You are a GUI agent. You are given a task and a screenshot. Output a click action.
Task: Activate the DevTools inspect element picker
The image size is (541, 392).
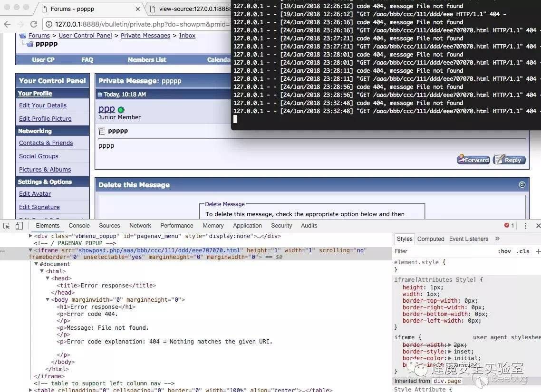click(x=7, y=226)
